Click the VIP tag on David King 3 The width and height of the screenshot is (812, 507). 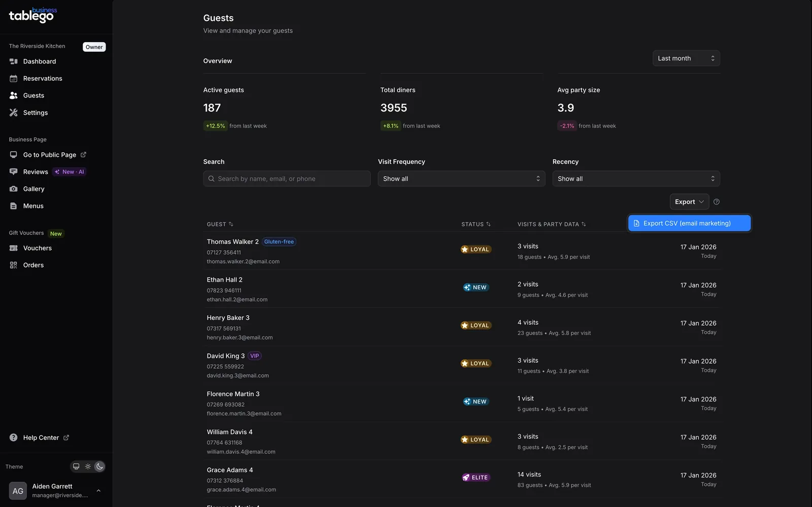255,356
